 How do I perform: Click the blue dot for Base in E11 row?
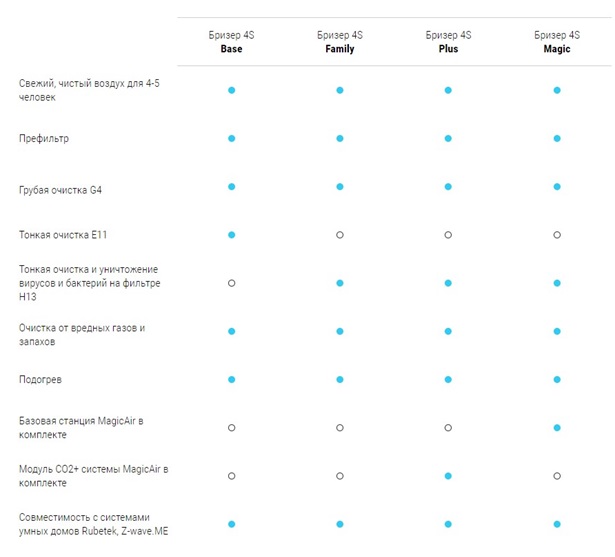pos(231,235)
